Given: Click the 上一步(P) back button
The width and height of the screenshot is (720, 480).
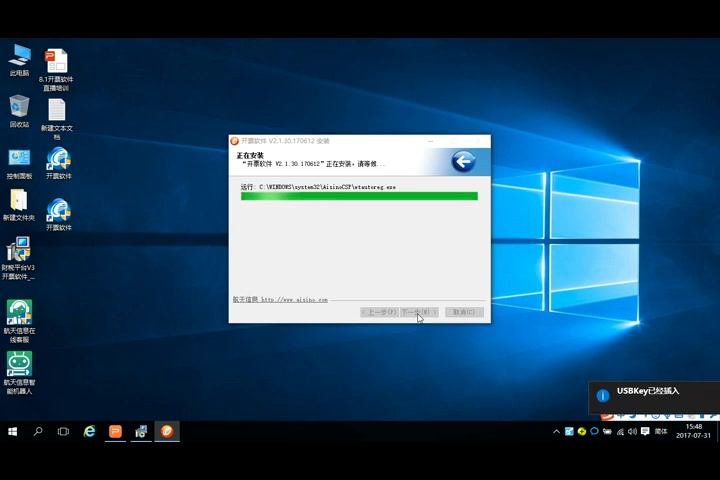Looking at the screenshot, I should point(379,312).
